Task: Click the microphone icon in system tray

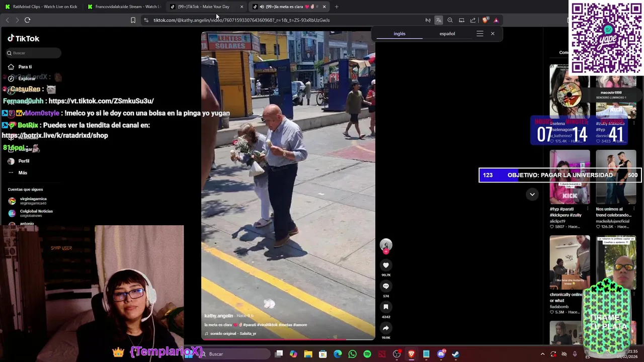Action: click(575, 354)
